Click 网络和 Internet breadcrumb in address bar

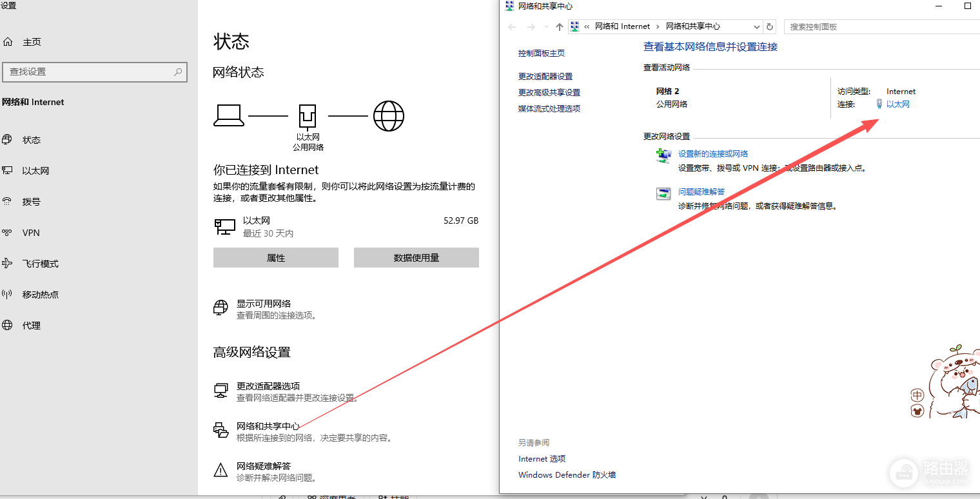pos(622,26)
